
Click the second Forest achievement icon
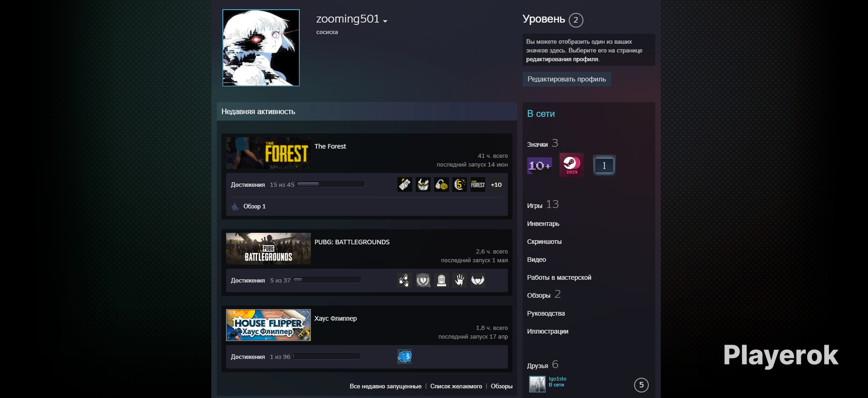pos(423,185)
